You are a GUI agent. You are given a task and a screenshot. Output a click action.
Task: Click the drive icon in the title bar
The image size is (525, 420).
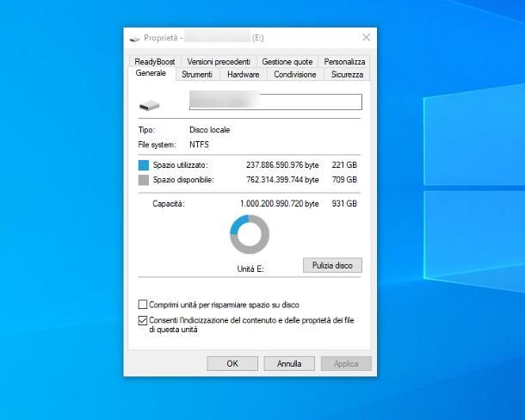coord(134,38)
